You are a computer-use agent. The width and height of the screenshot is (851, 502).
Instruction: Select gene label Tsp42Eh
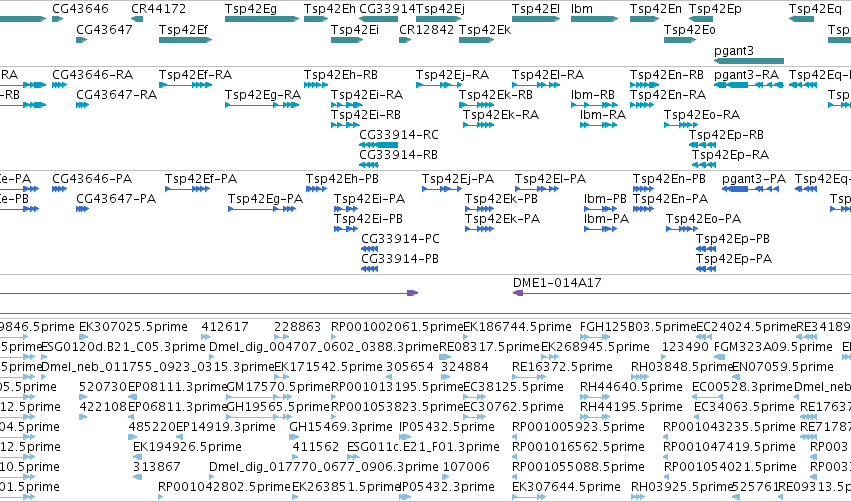329,9
